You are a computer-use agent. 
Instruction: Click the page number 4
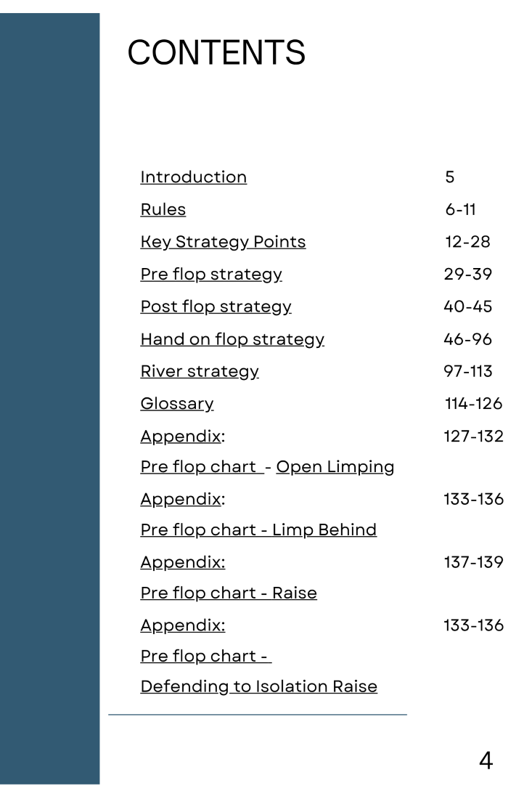click(x=486, y=761)
